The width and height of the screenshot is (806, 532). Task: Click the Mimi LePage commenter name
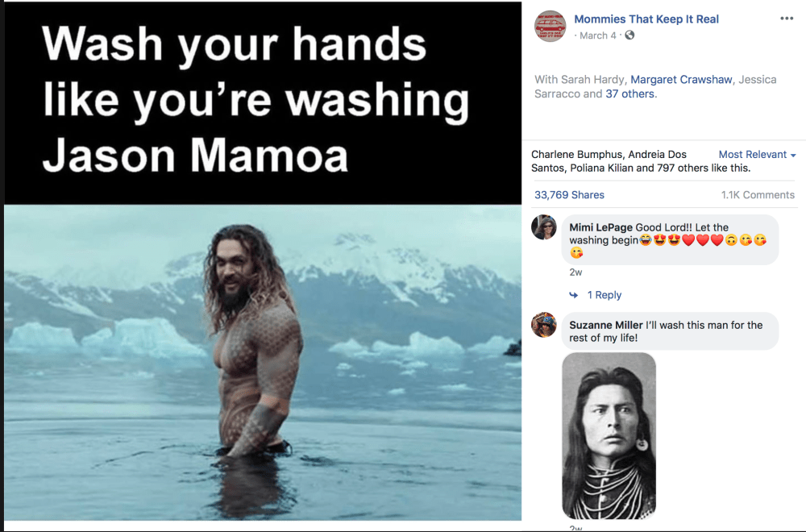(601, 227)
